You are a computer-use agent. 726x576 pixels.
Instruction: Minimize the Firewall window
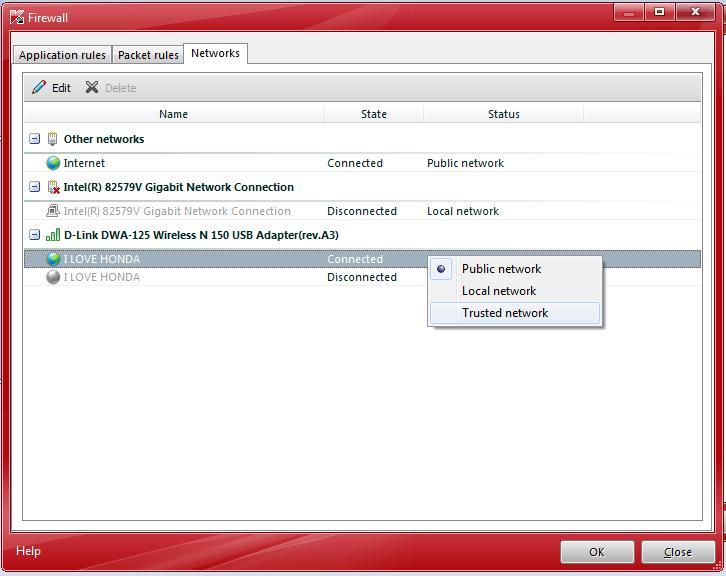pos(628,13)
